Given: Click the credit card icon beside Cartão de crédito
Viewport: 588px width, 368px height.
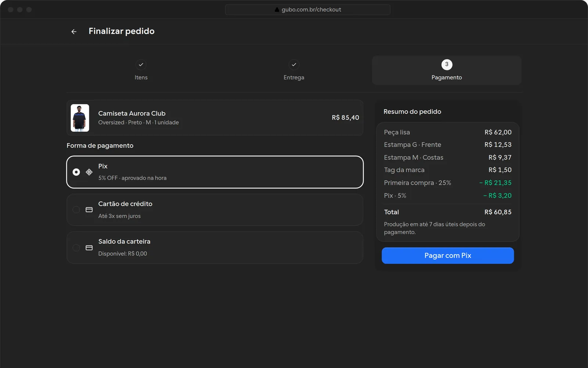Looking at the screenshot, I should point(89,210).
